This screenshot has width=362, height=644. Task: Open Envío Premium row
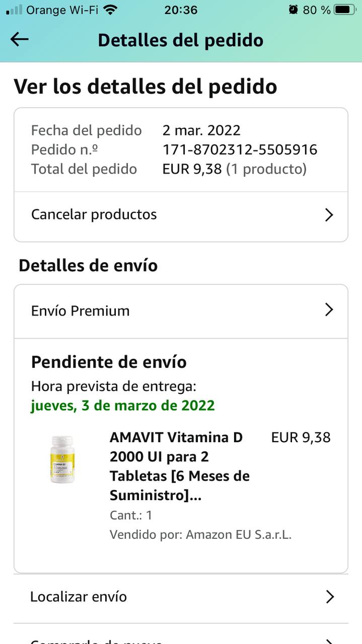(x=181, y=311)
